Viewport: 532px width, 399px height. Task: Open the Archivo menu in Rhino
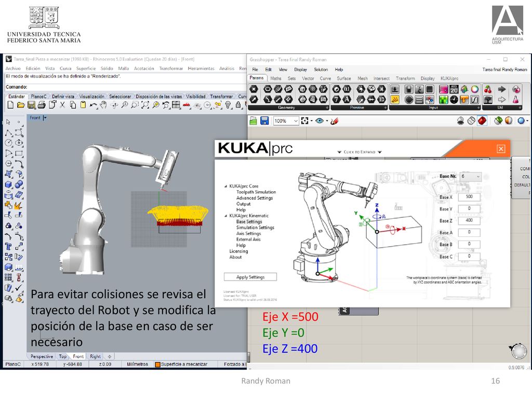pyautogui.click(x=13, y=69)
